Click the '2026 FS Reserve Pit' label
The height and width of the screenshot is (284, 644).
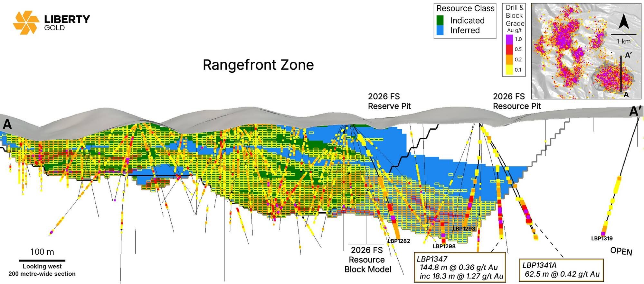click(389, 101)
